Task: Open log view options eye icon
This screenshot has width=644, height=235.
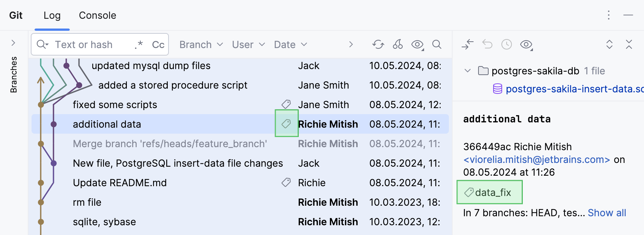Action: [x=417, y=45]
